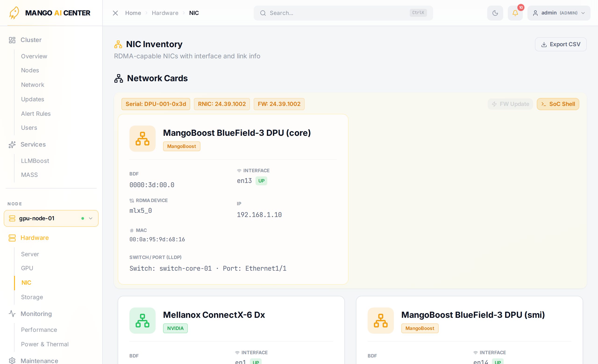The height and width of the screenshot is (364, 598).
Task: Toggle dark mode with the moon icon
Action: coord(495,13)
